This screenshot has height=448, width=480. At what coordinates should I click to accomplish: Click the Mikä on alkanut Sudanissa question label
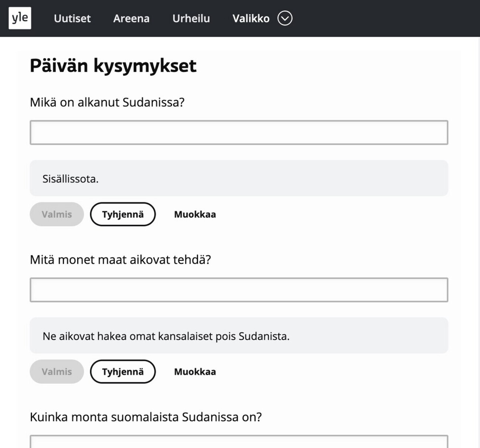point(107,102)
